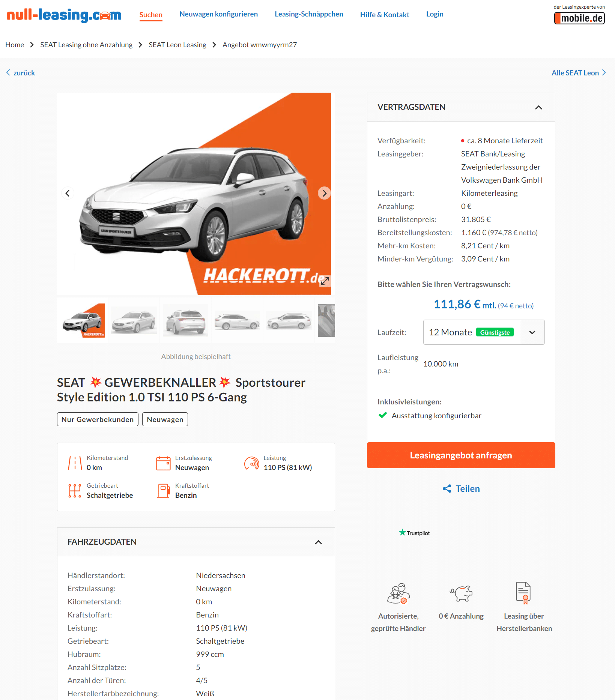
Task: Open Neuwagen konfigurieren menu item
Action: coord(218,14)
